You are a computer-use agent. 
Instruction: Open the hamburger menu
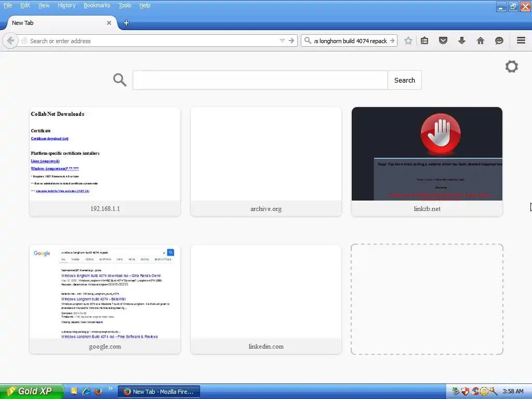click(x=521, y=41)
